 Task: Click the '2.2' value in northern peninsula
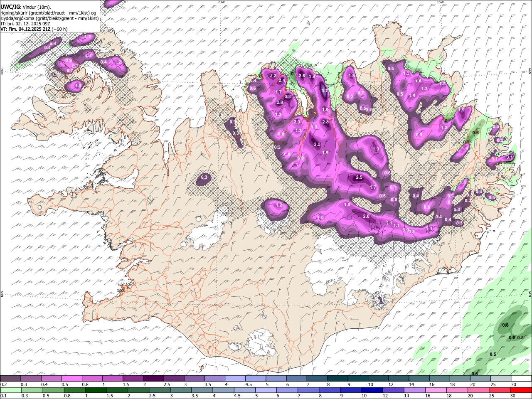273,76
